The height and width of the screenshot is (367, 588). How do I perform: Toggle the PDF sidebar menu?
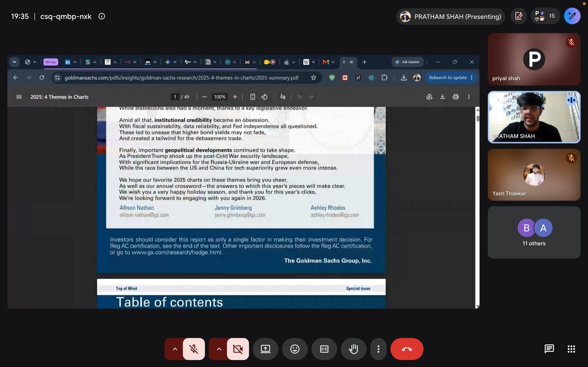pos(19,97)
